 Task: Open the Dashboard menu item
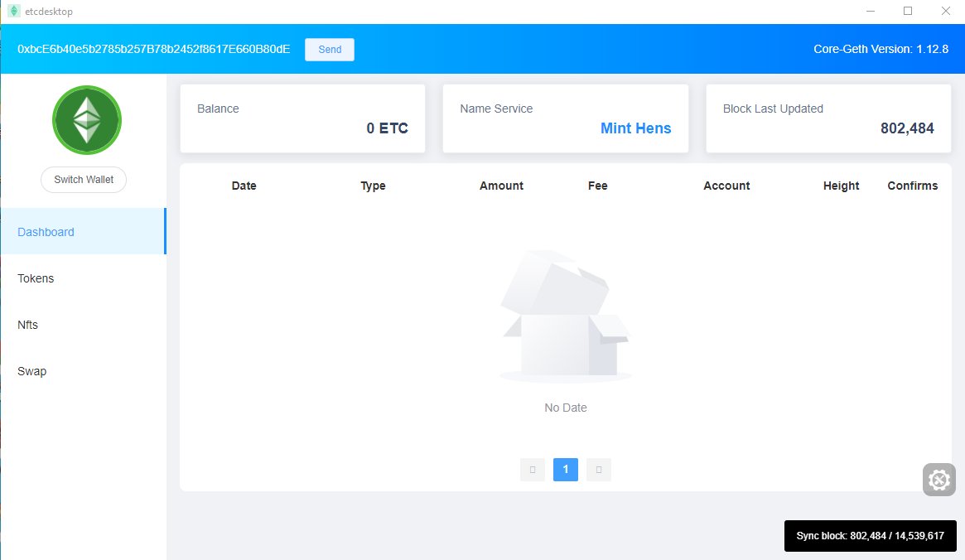coord(83,231)
